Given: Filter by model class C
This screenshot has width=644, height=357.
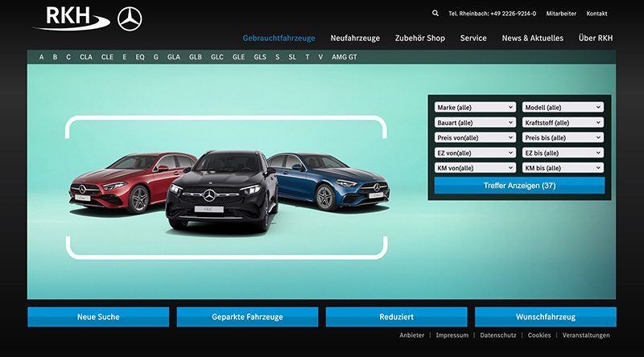Looking at the screenshot, I should [x=68, y=57].
